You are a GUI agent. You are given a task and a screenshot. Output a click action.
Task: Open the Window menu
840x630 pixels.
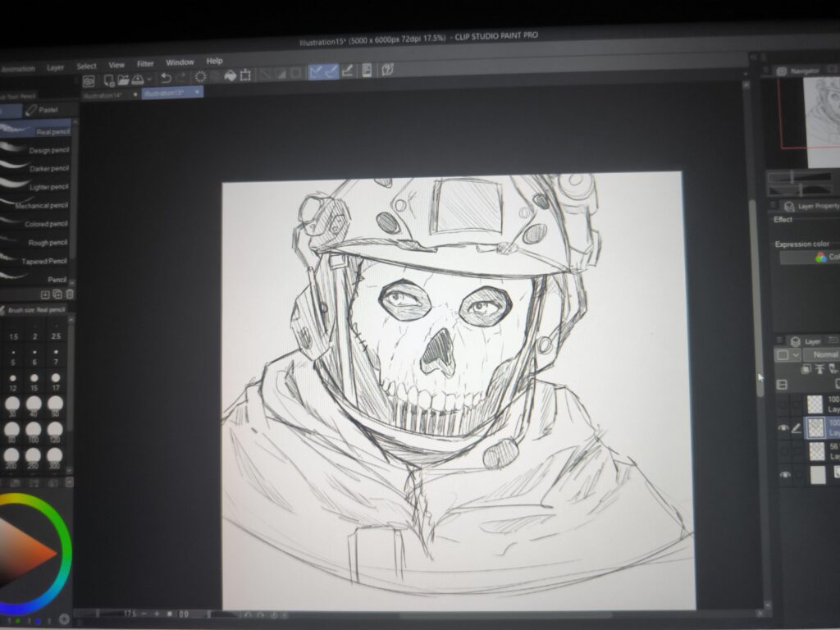(x=180, y=62)
